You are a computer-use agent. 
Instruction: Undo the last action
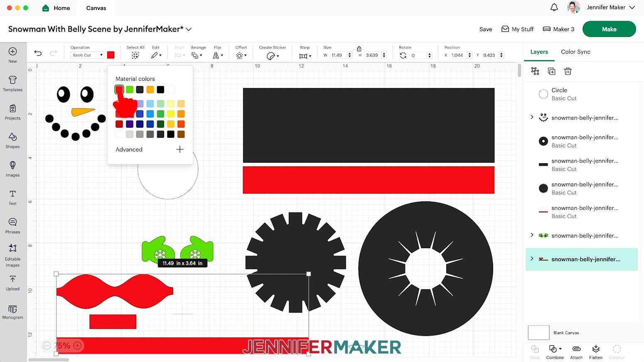point(38,53)
